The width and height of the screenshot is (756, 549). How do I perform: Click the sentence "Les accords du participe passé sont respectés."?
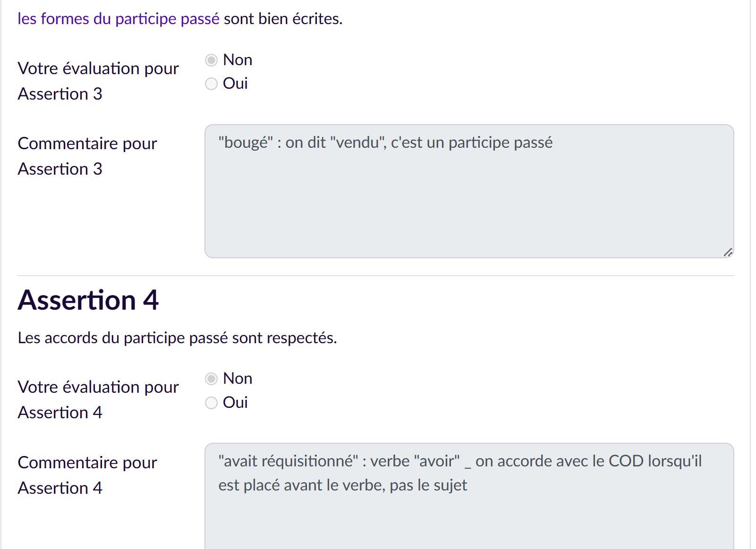(177, 338)
